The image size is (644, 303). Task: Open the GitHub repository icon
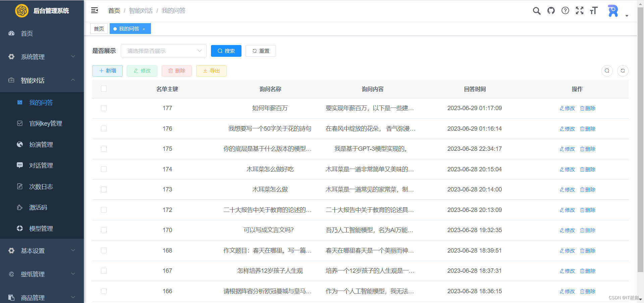551,10
